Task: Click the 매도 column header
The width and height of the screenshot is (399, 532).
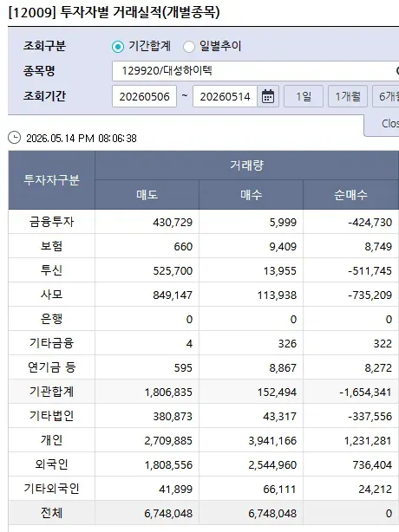Action: pyautogui.click(x=147, y=195)
